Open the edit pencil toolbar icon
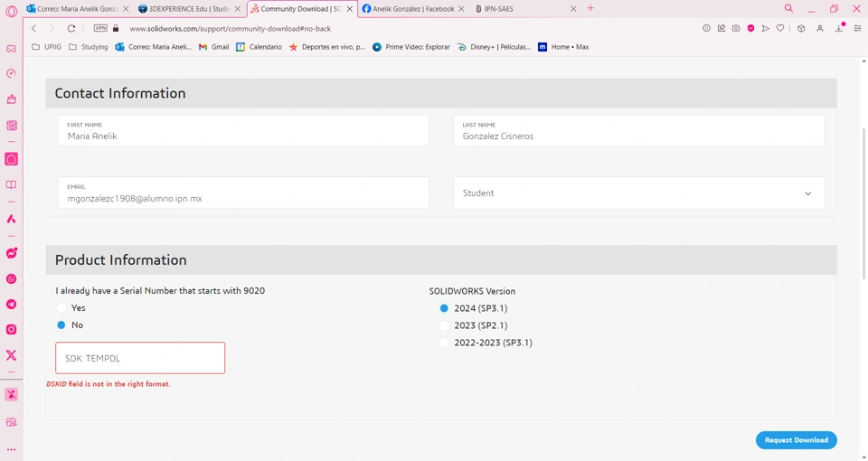This screenshot has height=461, width=868. click(x=722, y=28)
